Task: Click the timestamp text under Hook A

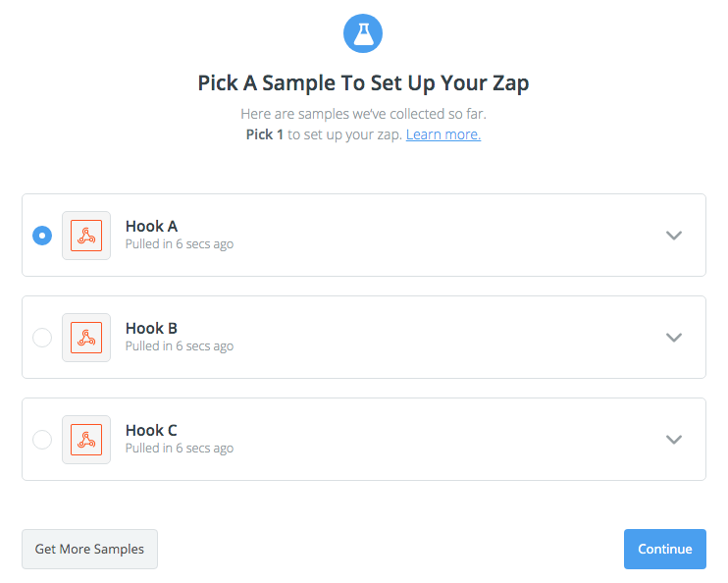Action: (x=180, y=244)
